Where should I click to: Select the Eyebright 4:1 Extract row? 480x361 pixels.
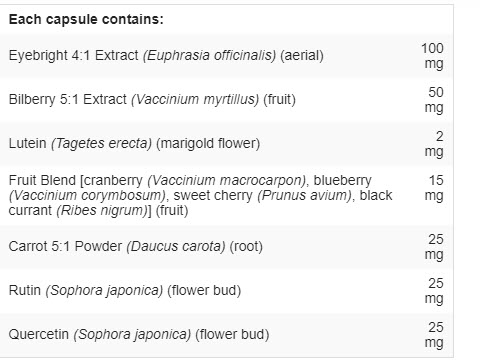tap(226, 56)
